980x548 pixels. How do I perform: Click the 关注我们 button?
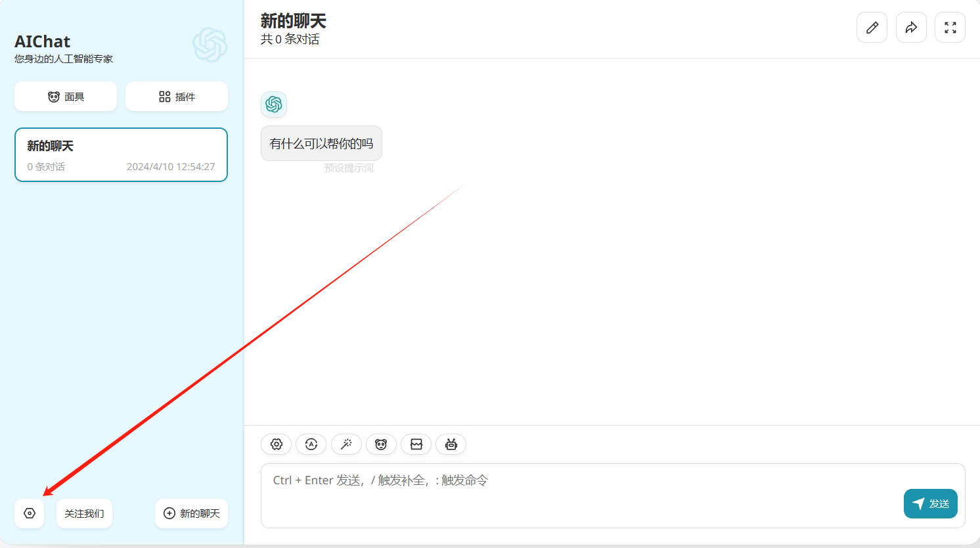tap(84, 513)
